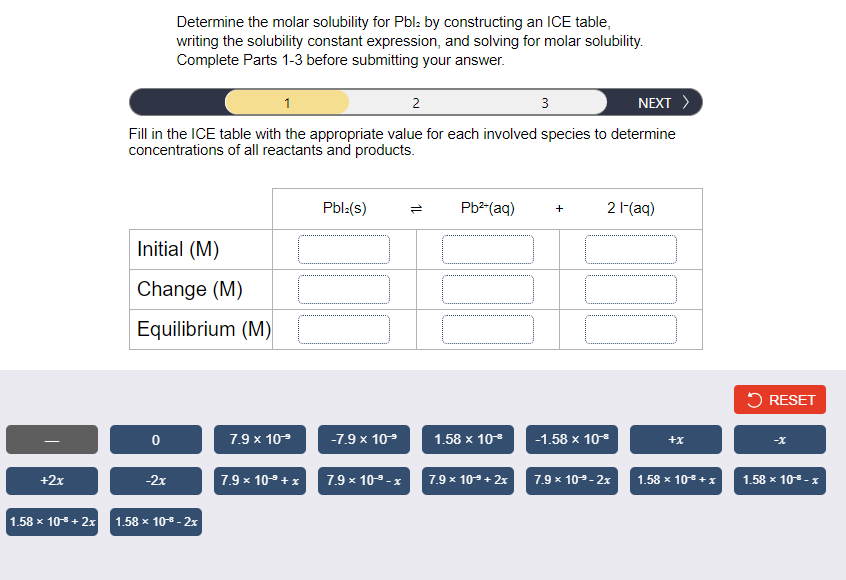Image resolution: width=846 pixels, height=580 pixels.
Task: Click the Equilibrium field under 2 I⁻(aq)
Action: [x=631, y=328]
